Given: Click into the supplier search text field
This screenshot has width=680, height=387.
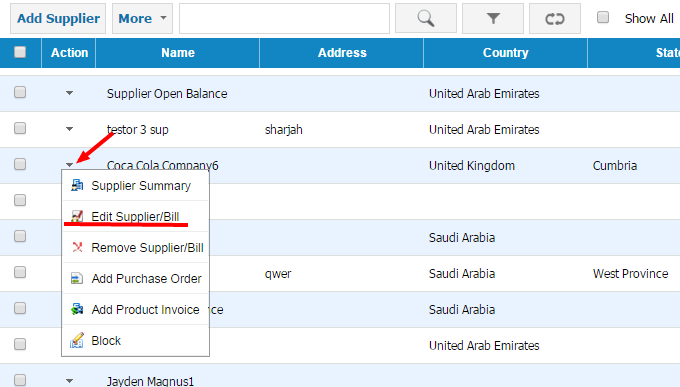Looking at the screenshot, I should click(x=284, y=18).
